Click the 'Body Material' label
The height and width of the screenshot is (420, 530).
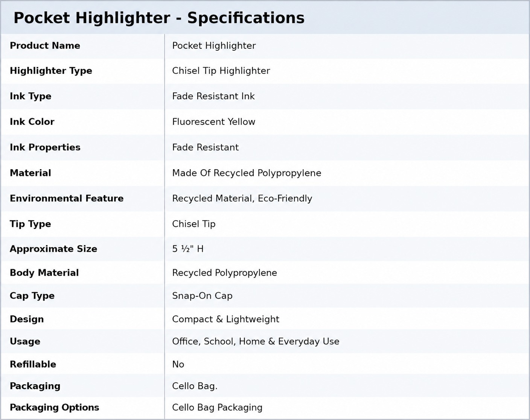(x=44, y=273)
